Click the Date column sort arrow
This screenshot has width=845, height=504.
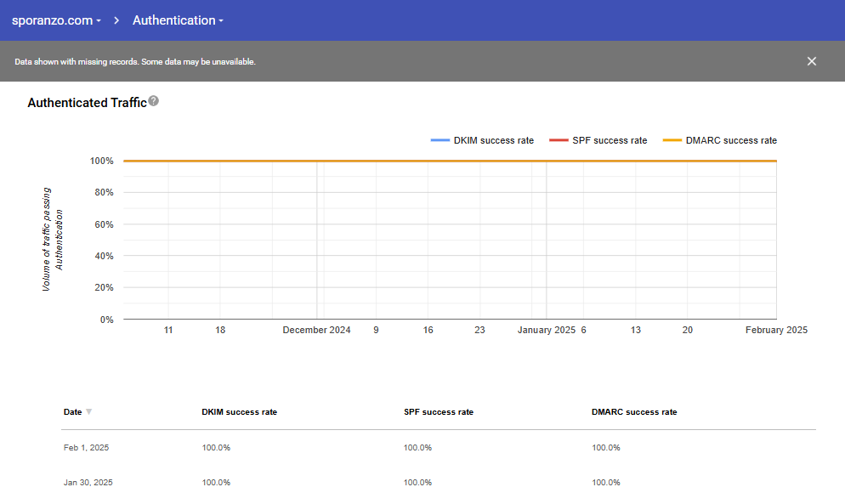(x=89, y=412)
